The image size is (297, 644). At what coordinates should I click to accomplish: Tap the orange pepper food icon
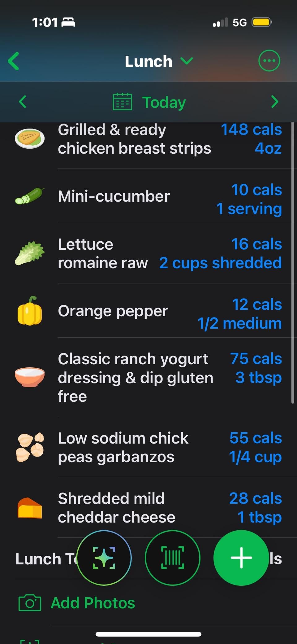[30, 311]
